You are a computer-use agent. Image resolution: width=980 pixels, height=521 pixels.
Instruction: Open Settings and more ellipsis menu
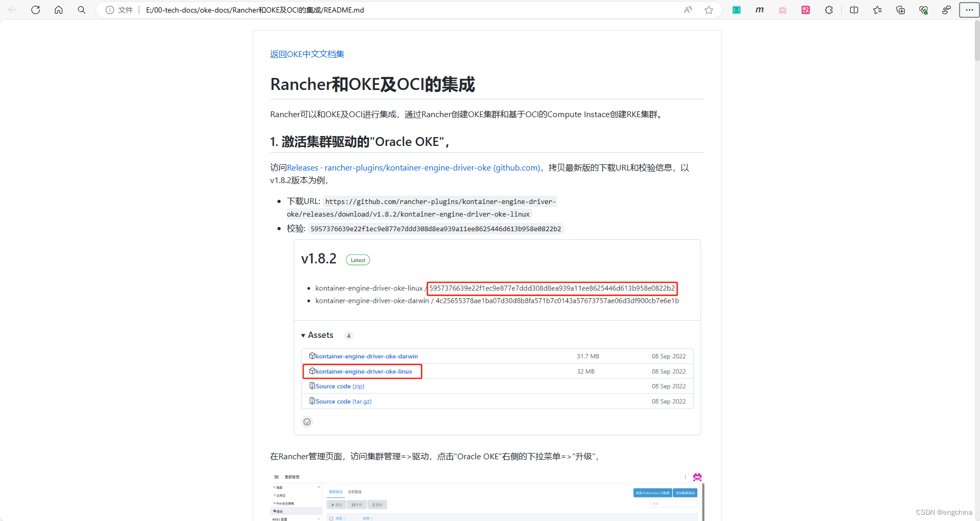pos(970,10)
